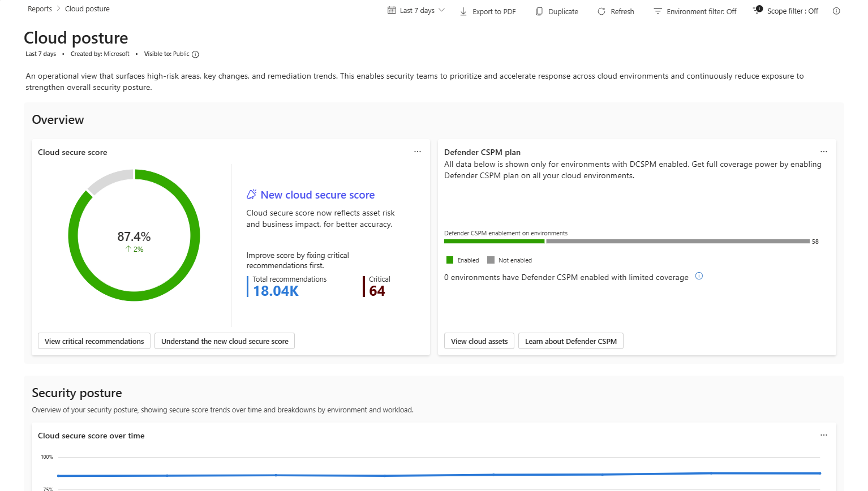Click the Export to PDF label
This screenshot has width=868, height=491.
[x=494, y=11]
